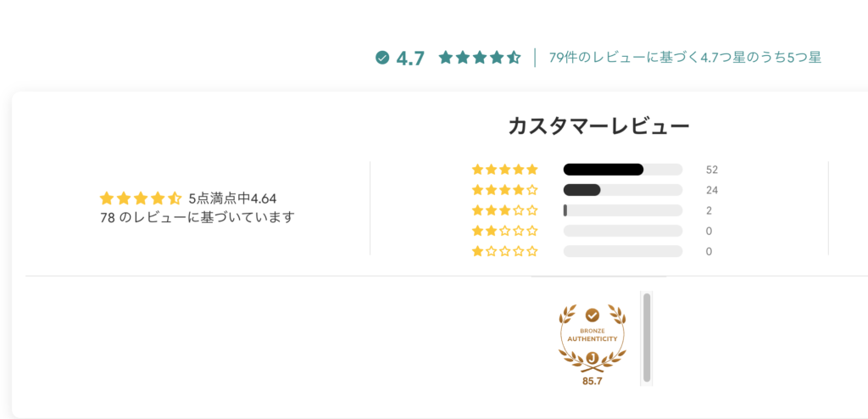
Task: Click the 24 four-star review count
Action: tap(712, 190)
